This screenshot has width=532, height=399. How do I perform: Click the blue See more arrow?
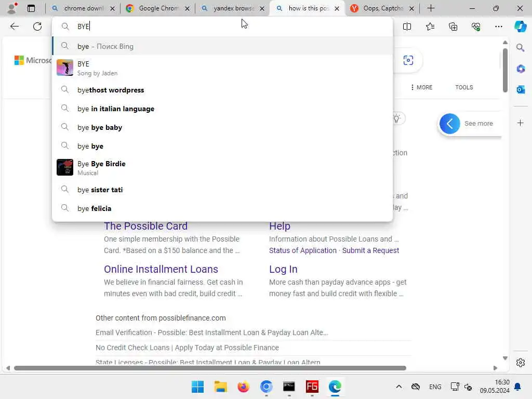coord(450,124)
